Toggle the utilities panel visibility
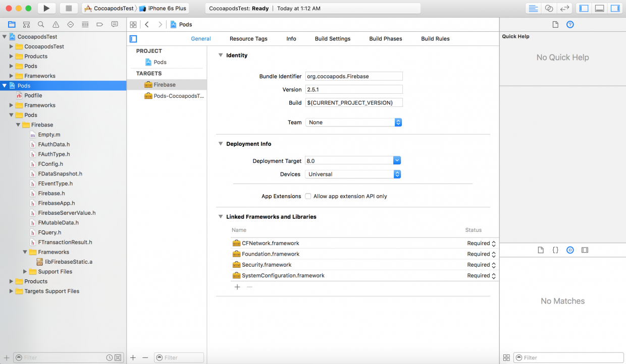 [x=614, y=8]
